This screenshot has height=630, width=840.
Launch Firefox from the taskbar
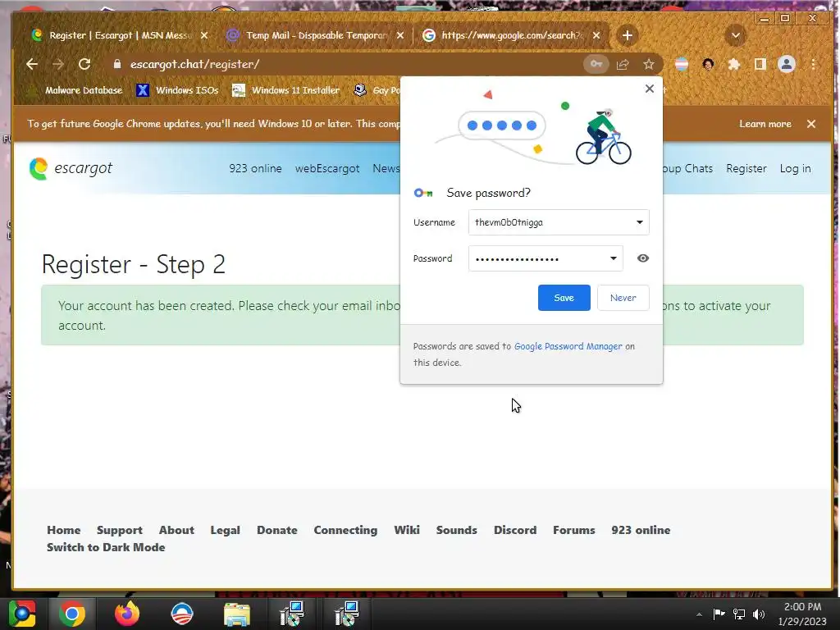[x=127, y=614]
